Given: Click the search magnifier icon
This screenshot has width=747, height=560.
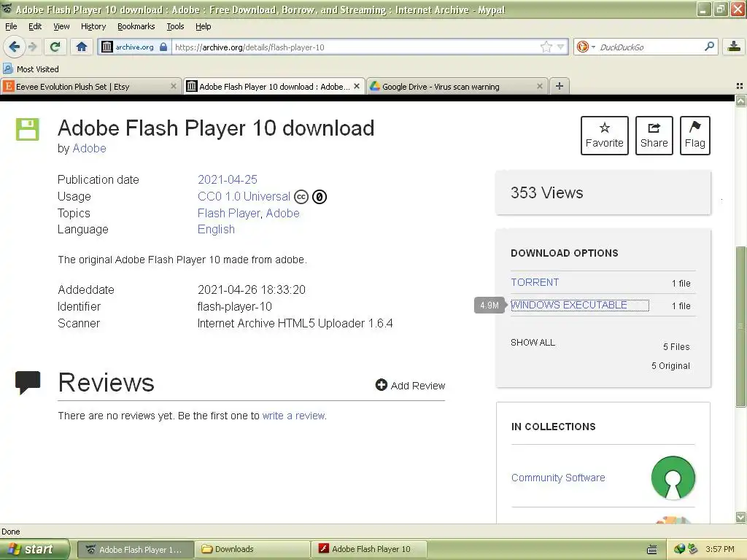Looking at the screenshot, I should click(x=709, y=47).
